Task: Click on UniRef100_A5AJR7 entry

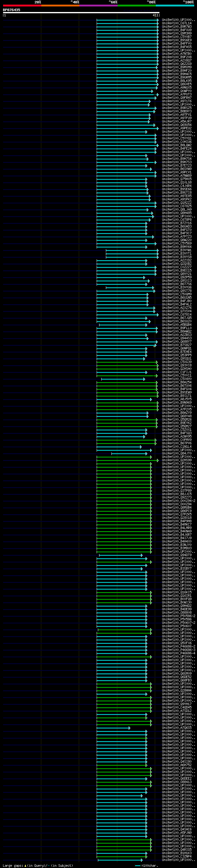Action: pos(176,122)
